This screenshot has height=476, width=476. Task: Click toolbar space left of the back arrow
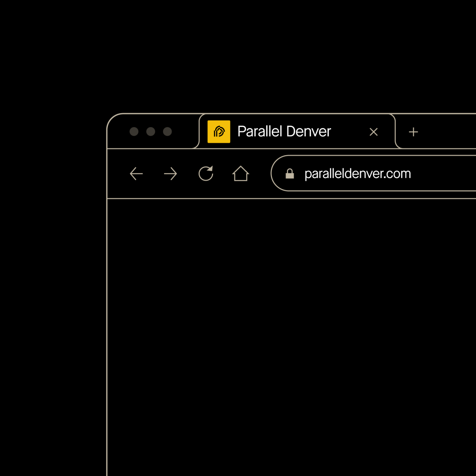coord(117,174)
